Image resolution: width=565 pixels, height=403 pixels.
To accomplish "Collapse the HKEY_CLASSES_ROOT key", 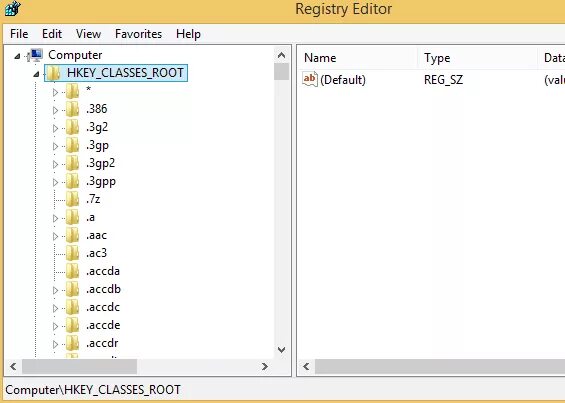I will 36,74.
